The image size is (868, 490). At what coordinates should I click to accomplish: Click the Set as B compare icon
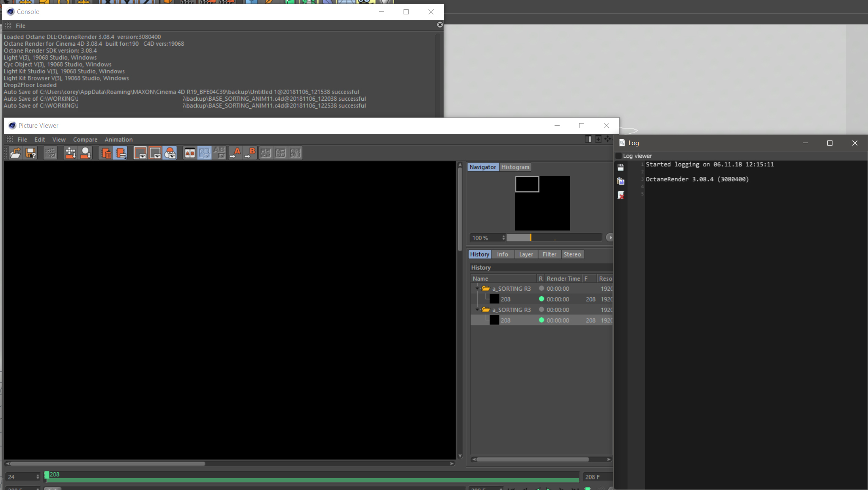click(x=250, y=153)
